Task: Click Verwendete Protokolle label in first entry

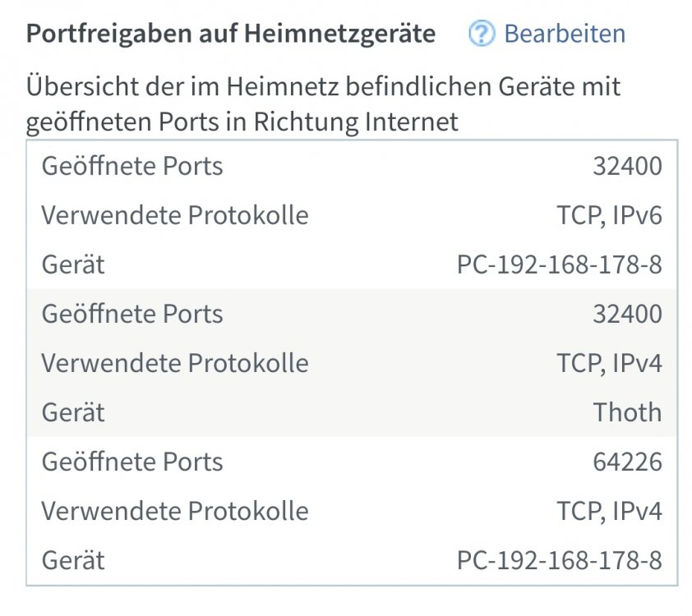Action: click(175, 215)
